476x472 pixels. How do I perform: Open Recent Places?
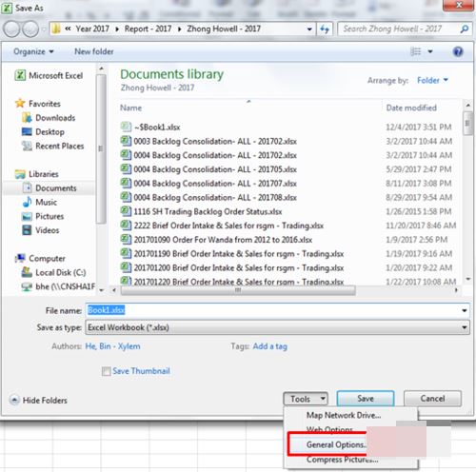click(52, 146)
